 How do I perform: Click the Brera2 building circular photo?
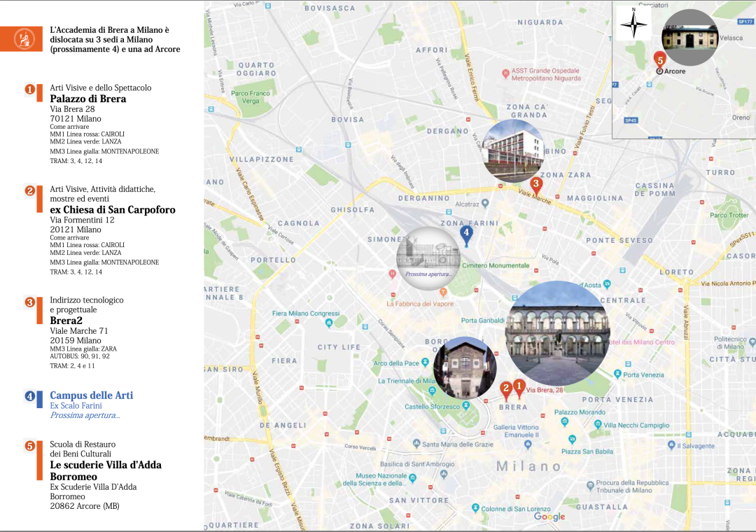(x=513, y=151)
